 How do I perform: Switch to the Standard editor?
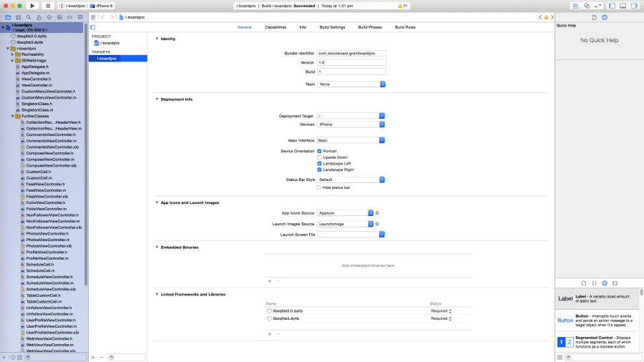(575, 6)
